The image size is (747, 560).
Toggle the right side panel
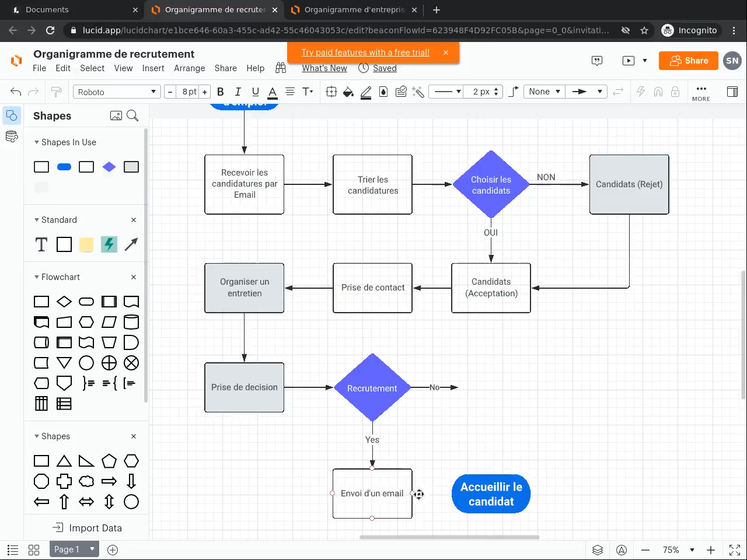pos(732,92)
